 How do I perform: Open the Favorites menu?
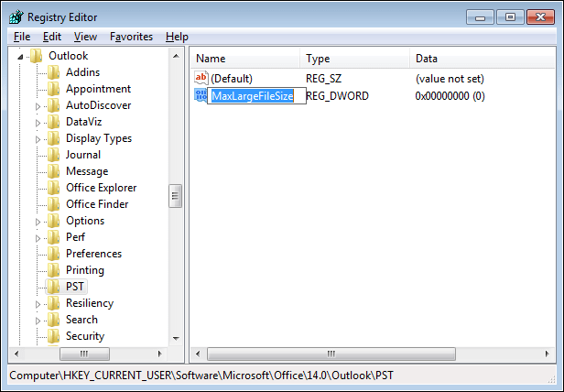131,37
